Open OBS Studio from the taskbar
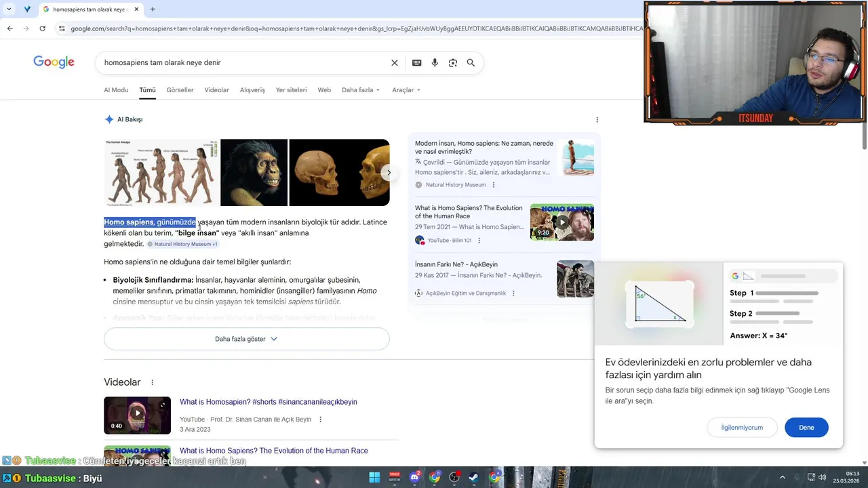Viewport: 868px width, 488px height. 454,477
